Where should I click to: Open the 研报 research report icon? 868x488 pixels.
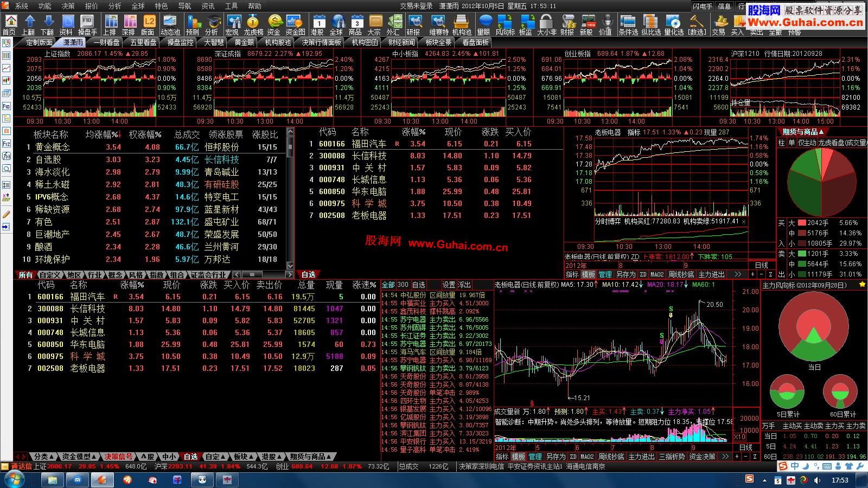click(414, 25)
